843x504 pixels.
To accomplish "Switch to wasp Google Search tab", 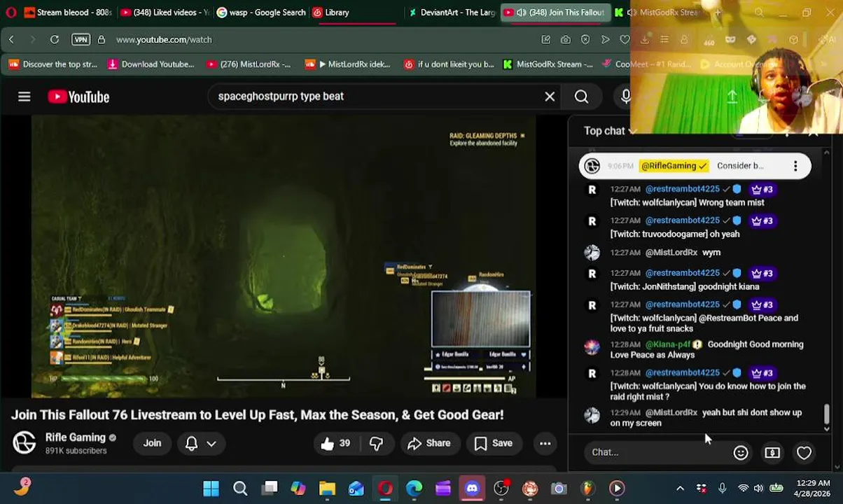I will tap(260, 12).
